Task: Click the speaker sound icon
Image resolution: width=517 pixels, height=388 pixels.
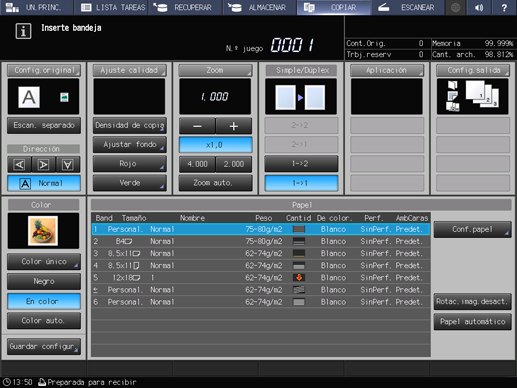Action: coord(479,7)
